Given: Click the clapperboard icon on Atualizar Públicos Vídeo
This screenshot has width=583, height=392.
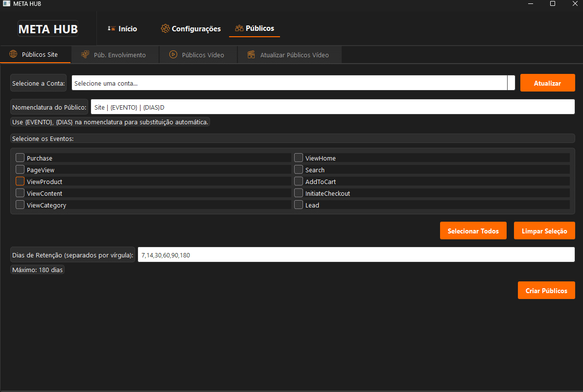Looking at the screenshot, I should pos(251,55).
